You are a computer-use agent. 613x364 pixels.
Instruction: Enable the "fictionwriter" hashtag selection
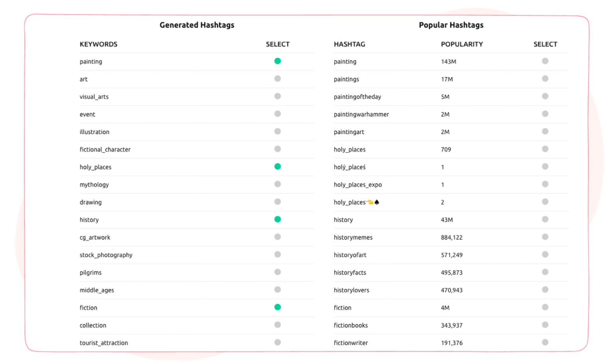(545, 342)
